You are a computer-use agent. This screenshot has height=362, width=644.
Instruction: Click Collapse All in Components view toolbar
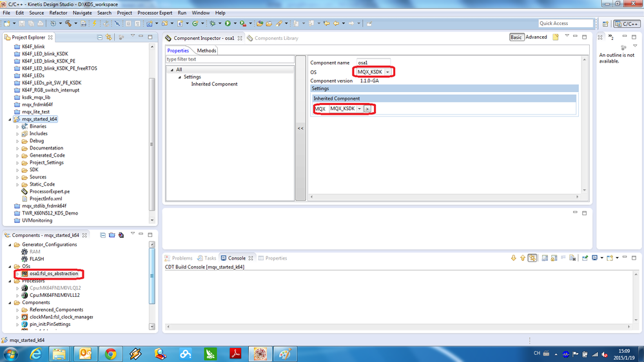point(102,235)
